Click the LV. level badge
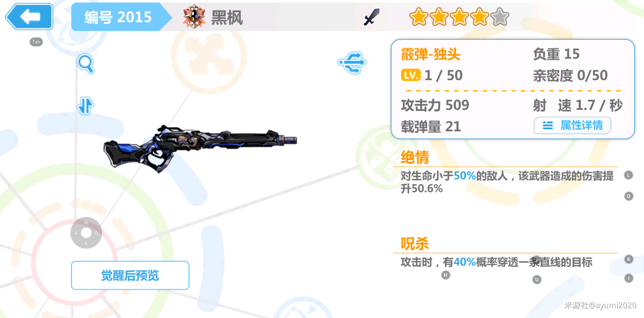Image resolution: width=644 pixels, height=318 pixels. (411, 75)
